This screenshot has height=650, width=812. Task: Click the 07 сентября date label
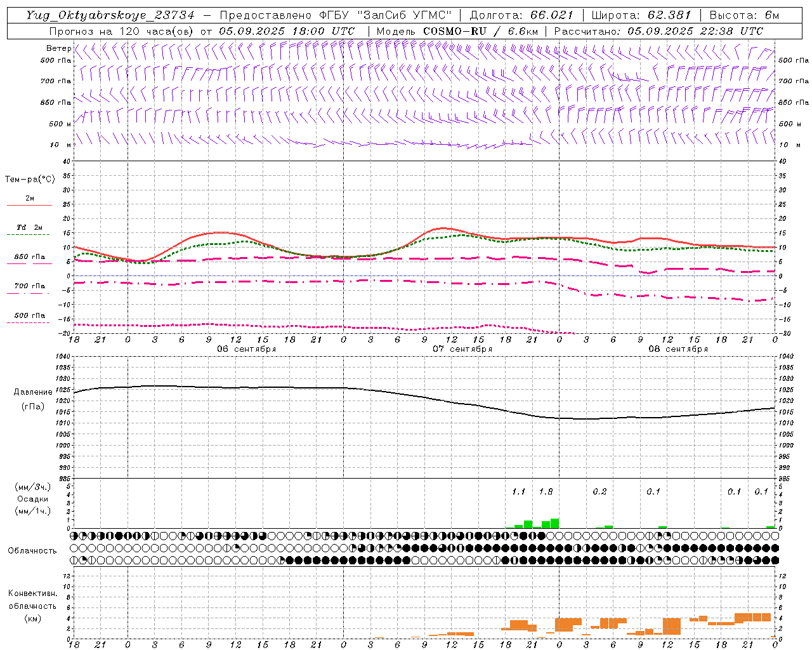point(462,349)
